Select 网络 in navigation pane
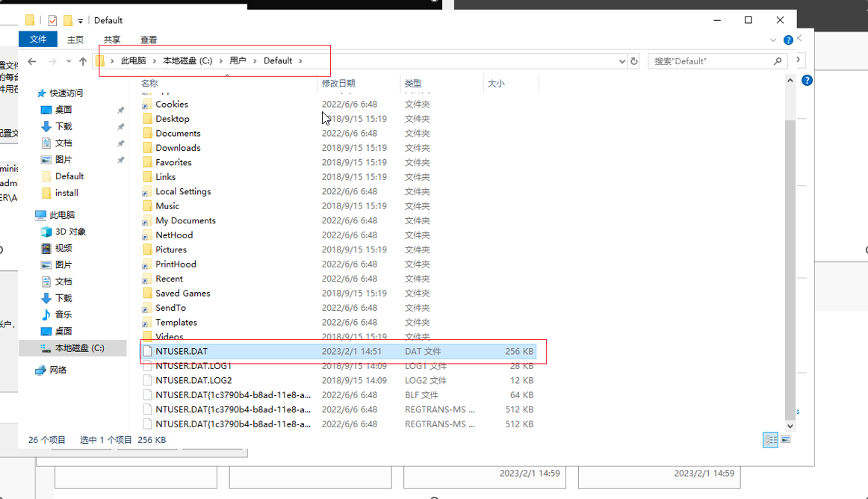Screen dimensions: 868x499 (58, 370)
